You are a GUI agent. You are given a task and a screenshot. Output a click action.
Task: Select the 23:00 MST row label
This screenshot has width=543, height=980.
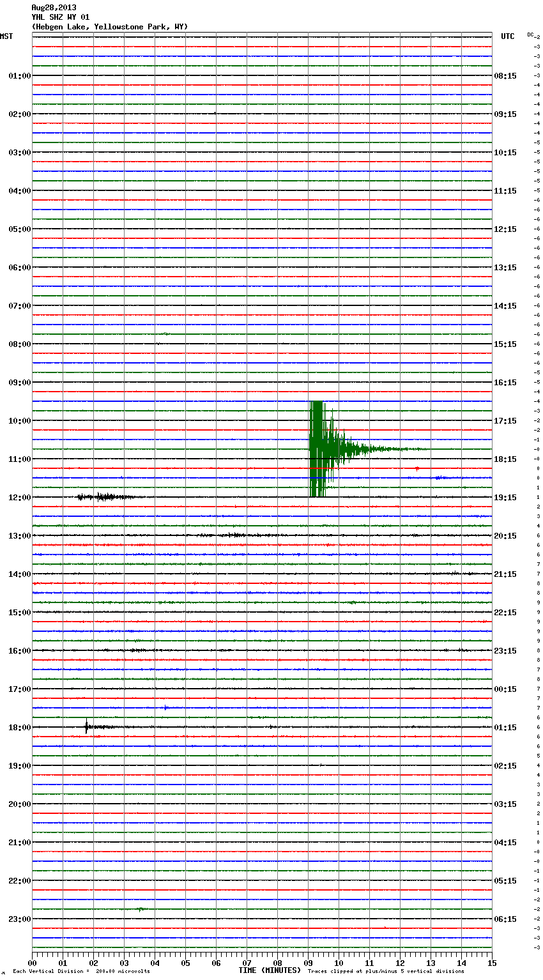click(19, 919)
